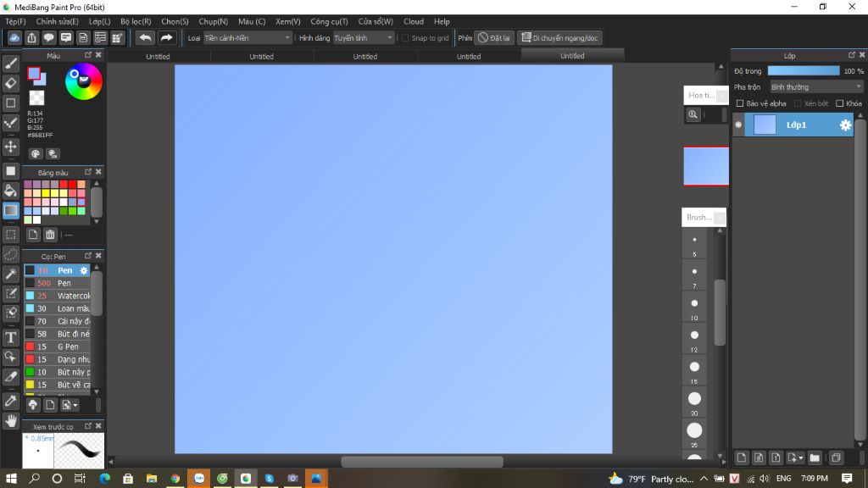The image size is (868, 488).
Task: Open File Explorer from taskbar
Action: pyautogui.click(x=151, y=479)
